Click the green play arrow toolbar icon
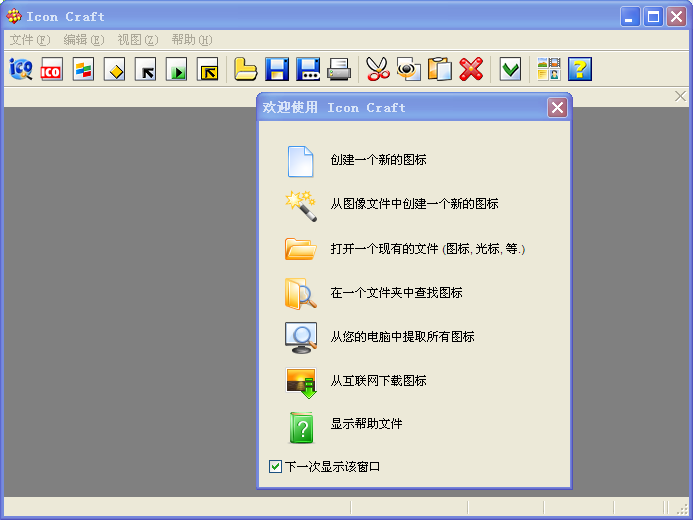 (x=177, y=69)
